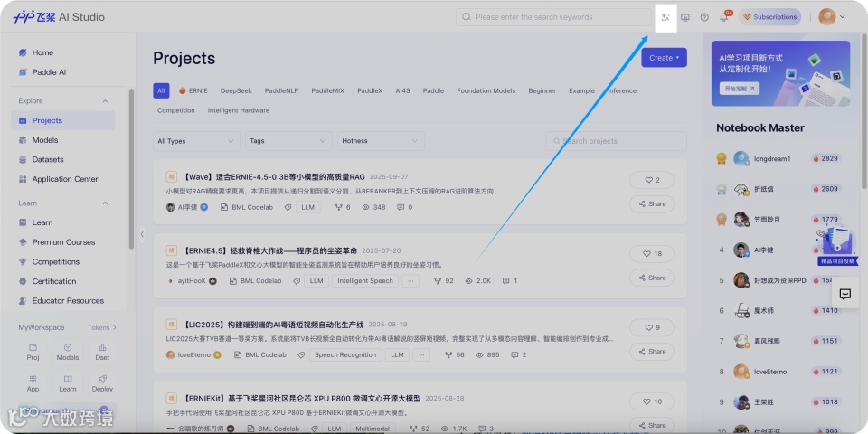Select the DeepSeek category tab
The height and width of the screenshot is (434, 868).
tap(236, 90)
